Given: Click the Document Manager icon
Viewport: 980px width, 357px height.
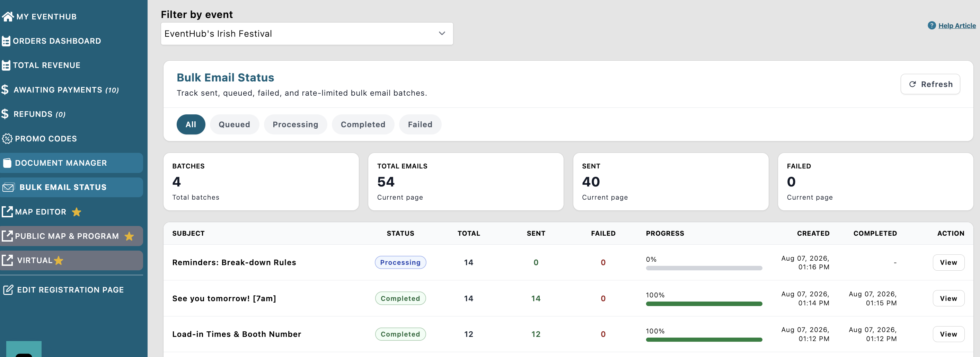Looking at the screenshot, I should [7, 163].
